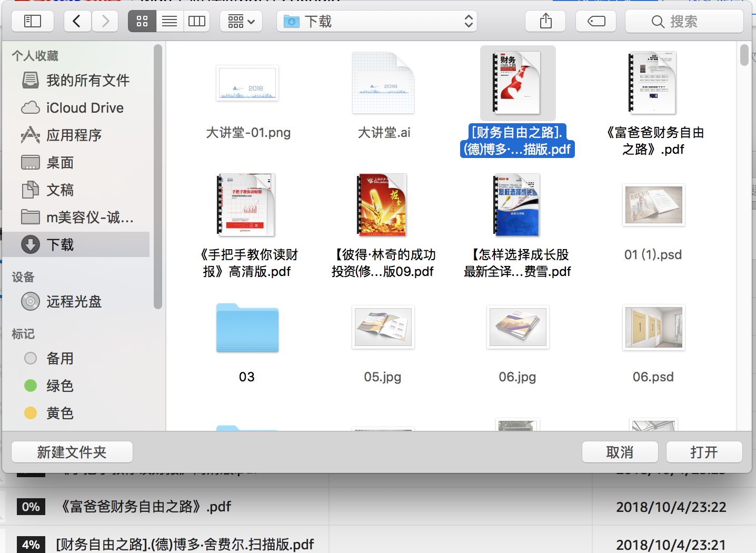Click the 2018/10/4/23:21 date in background list
This screenshot has height=553, width=756.
(671, 545)
